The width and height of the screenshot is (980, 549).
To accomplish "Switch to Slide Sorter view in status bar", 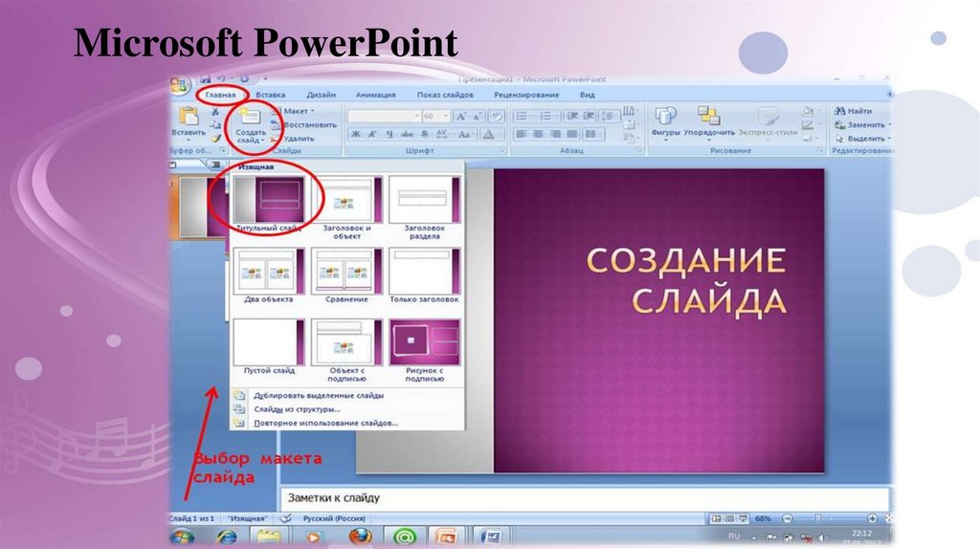I will click(729, 519).
